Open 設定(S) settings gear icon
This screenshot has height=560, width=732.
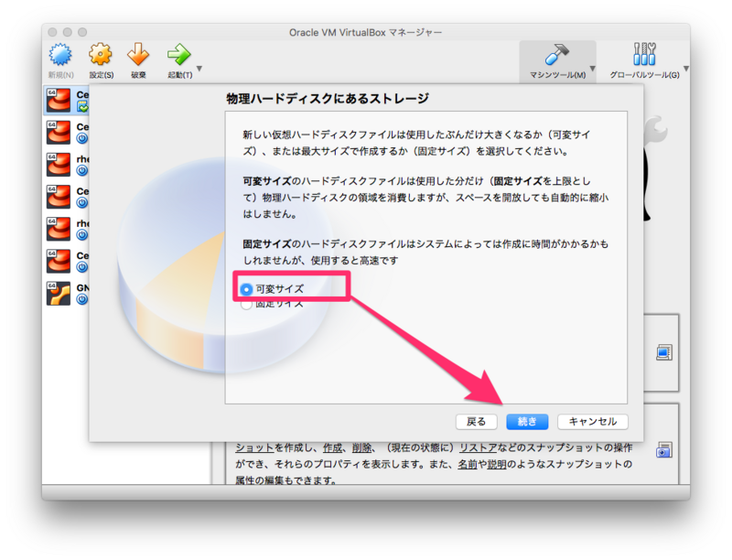101,55
